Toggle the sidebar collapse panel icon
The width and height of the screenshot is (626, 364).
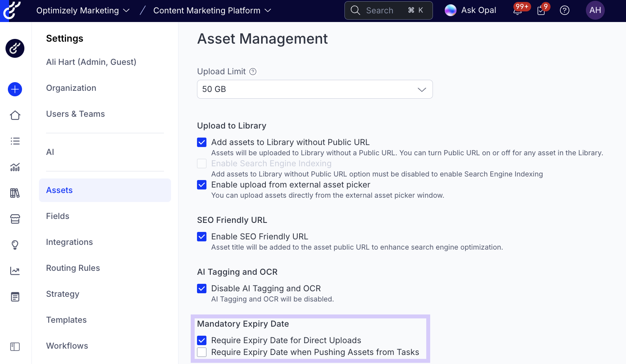point(15,346)
